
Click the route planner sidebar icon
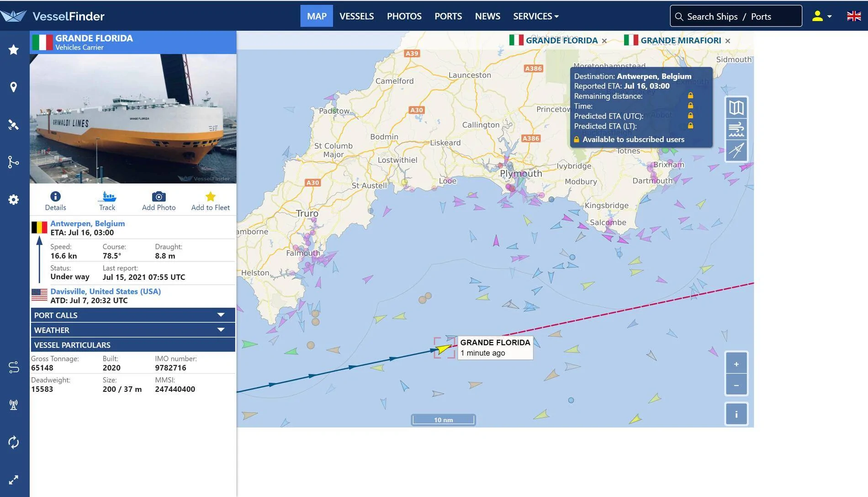pos(14,367)
